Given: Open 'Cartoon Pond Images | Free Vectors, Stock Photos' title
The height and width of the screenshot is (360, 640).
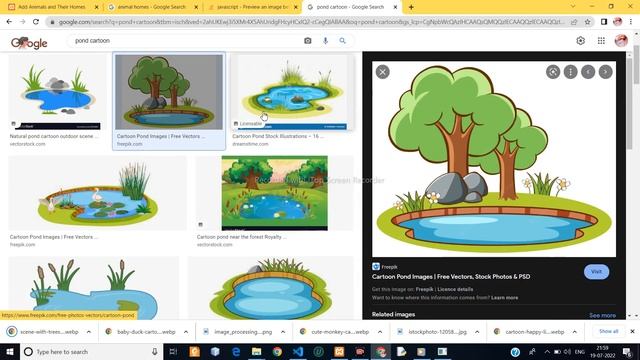Looking at the screenshot, I should (451, 277).
